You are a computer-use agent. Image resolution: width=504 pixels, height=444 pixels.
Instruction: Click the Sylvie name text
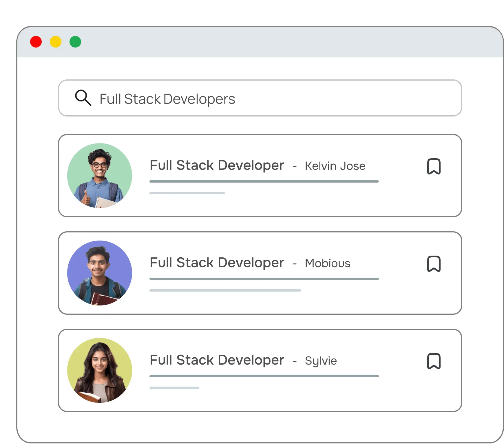tap(321, 361)
